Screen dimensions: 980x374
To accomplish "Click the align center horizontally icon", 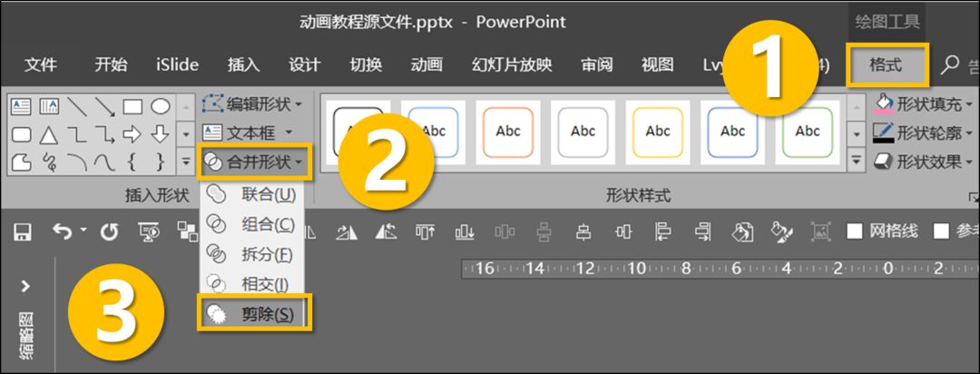I will (583, 232).
